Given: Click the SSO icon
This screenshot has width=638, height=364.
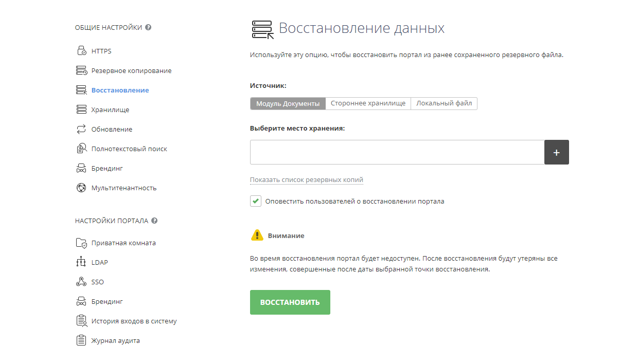Looking at the screenshot, I should pos(81,282).
